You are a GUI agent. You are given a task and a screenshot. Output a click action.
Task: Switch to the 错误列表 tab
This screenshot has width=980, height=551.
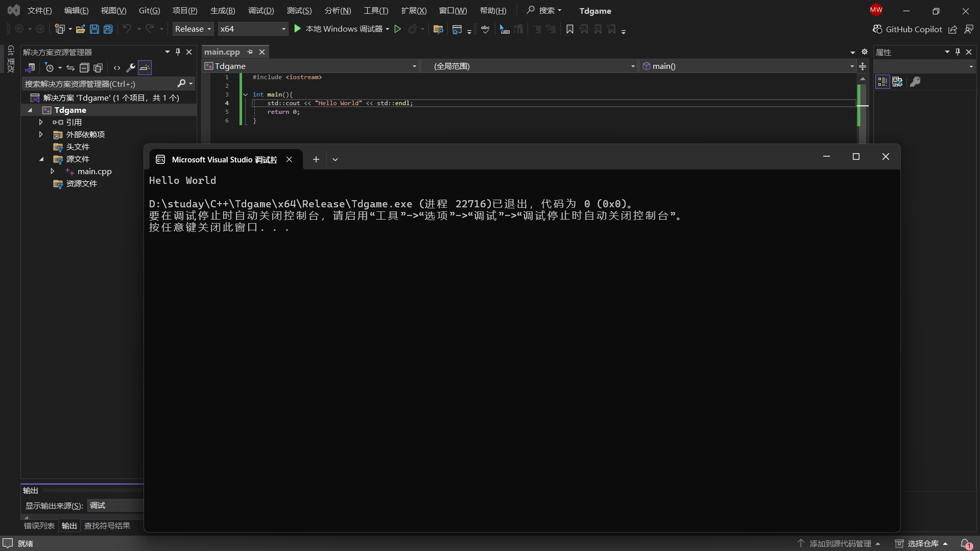39,525
